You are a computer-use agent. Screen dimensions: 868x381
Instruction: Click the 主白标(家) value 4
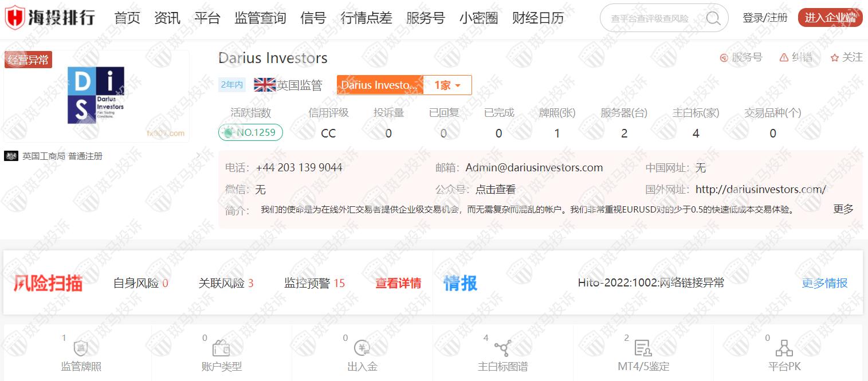tap(696, 133)
